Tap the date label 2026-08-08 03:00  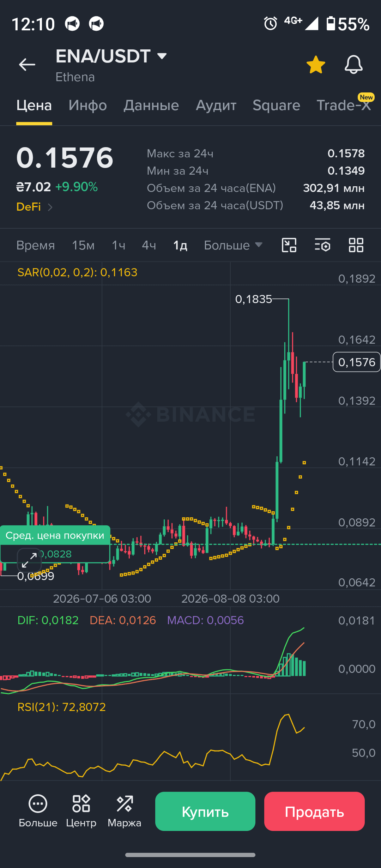tap(230, 598)
